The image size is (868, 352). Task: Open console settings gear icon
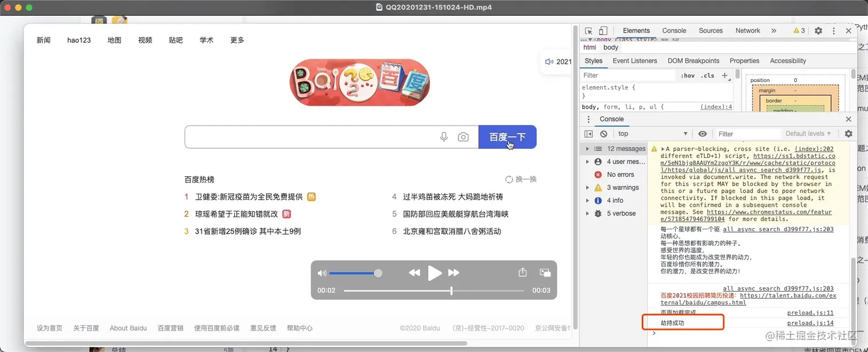click(848, 134)
